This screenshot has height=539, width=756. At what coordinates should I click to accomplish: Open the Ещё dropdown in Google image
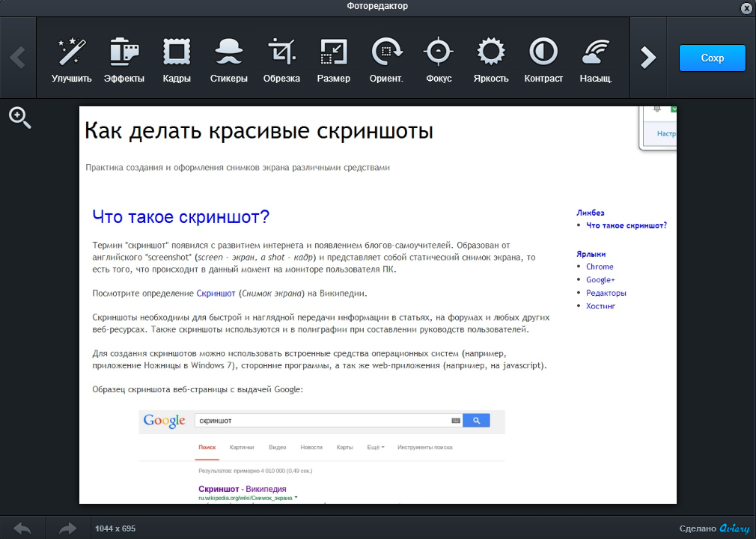pyautogui.click(x=376, y=448)
